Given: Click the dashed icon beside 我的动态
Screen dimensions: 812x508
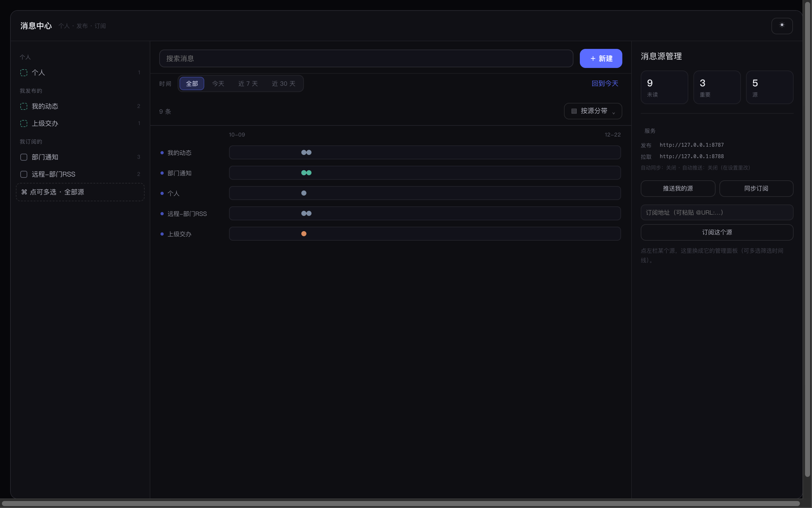Looking at the screenshot, I should 24,106.
